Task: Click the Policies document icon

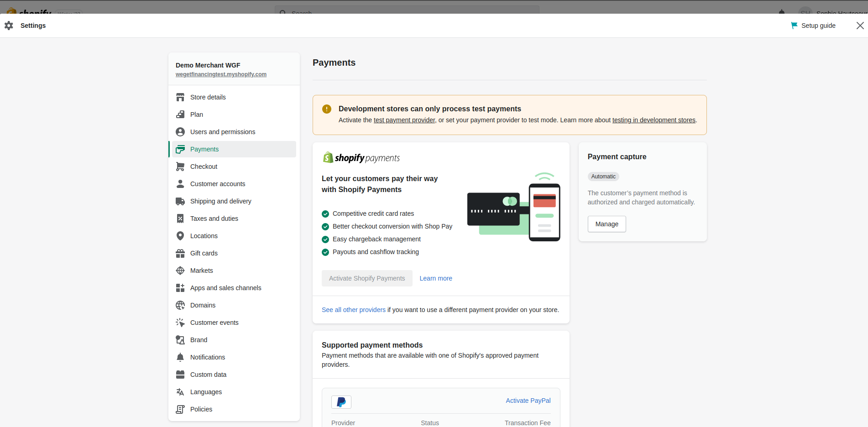Action: (180, 409)
